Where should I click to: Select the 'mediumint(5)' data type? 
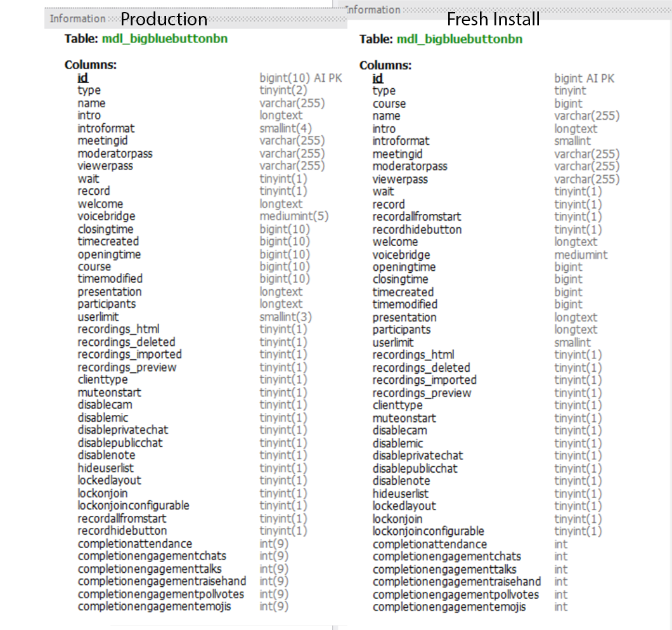294,216
